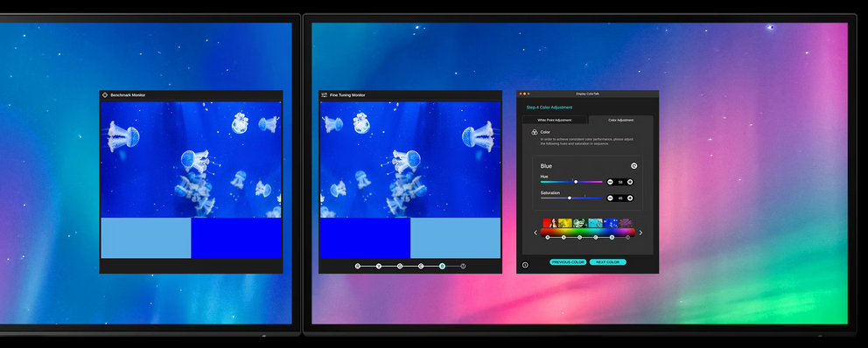Click the info icon at the panel's bottom left
The image size is (868, 348).
click(525, 265)
